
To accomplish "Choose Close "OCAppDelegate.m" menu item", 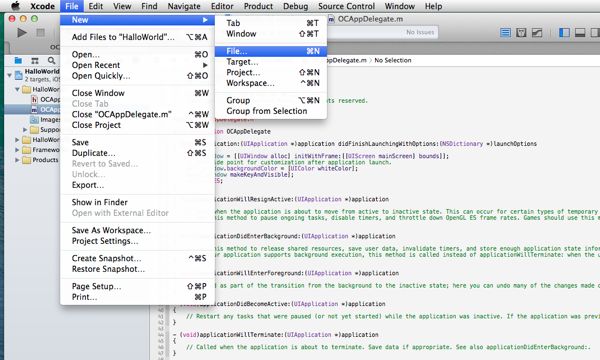I will [137, 114].
